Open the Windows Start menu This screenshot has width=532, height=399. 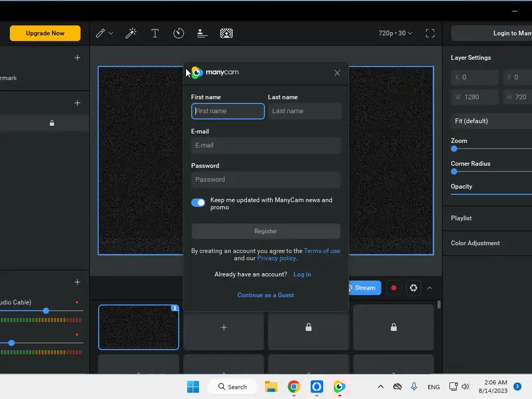click(193, 387)
